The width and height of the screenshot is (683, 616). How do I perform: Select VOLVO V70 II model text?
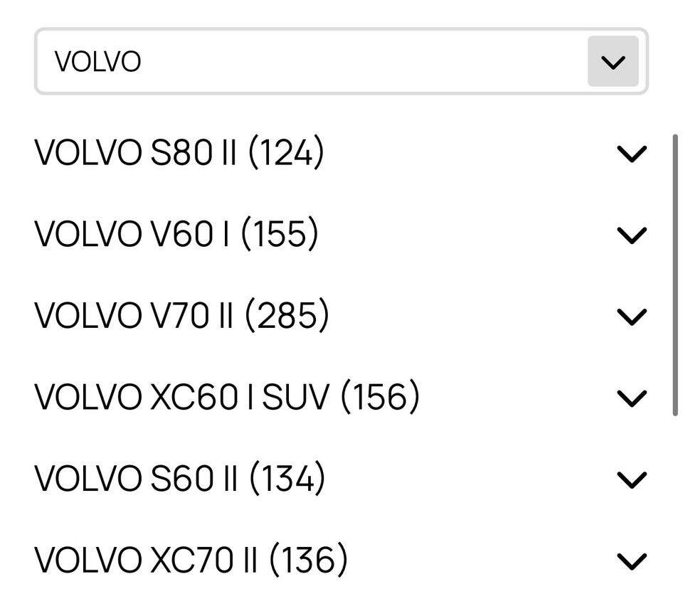click(134, 316)
